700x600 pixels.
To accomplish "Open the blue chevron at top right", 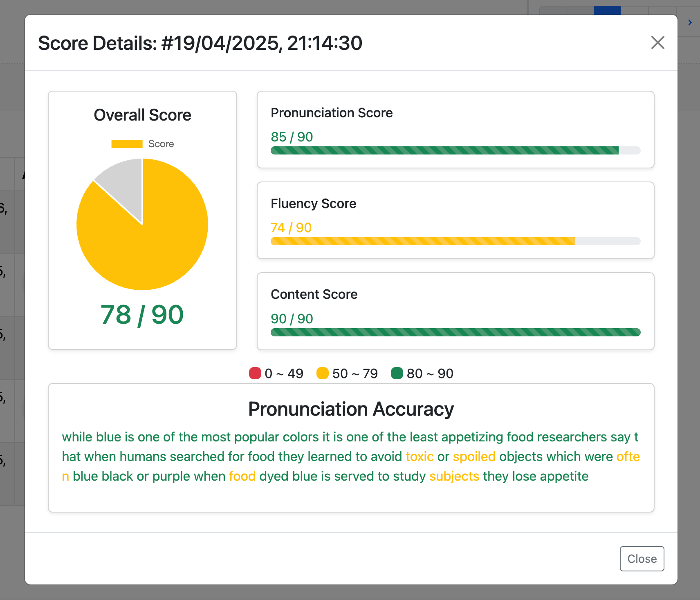I will (x=689, y=22).
